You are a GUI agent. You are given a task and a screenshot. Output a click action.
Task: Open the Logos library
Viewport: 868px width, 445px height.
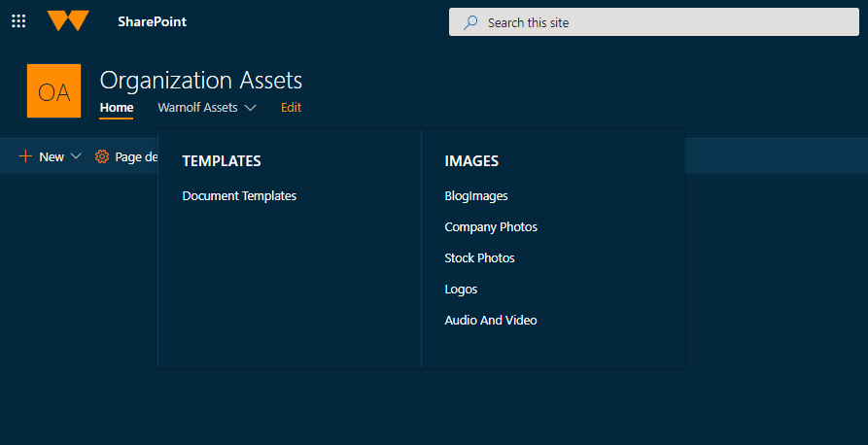pos(461,290)
